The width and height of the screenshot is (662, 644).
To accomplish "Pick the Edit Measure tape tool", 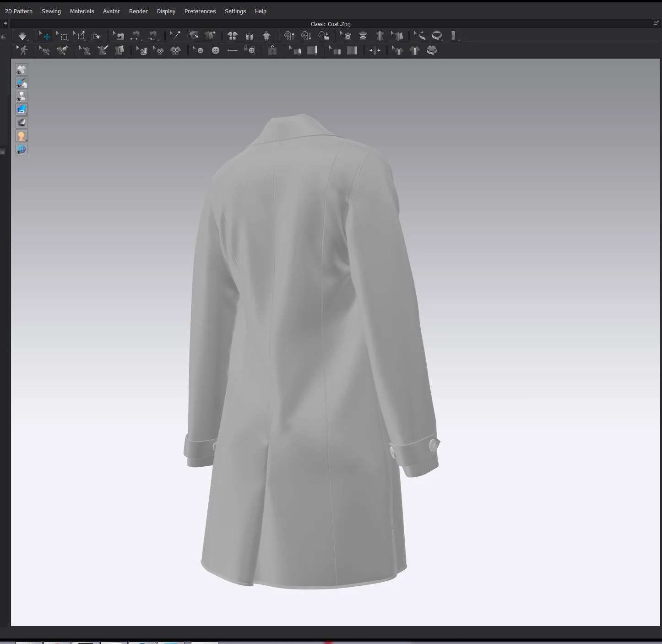I will coord(420,36).
